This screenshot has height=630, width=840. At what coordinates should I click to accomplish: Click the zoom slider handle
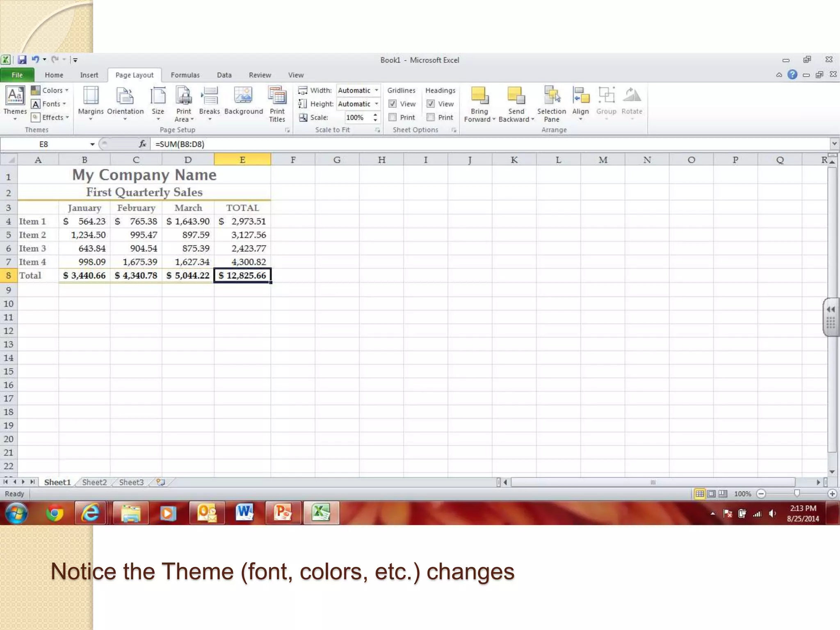click(x=797, y=493)
